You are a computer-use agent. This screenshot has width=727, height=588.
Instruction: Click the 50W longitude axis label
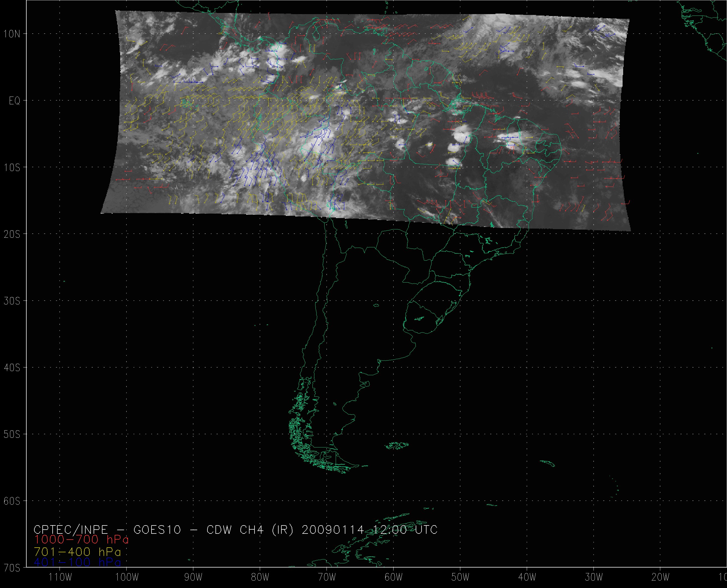(x=461, y=577)
